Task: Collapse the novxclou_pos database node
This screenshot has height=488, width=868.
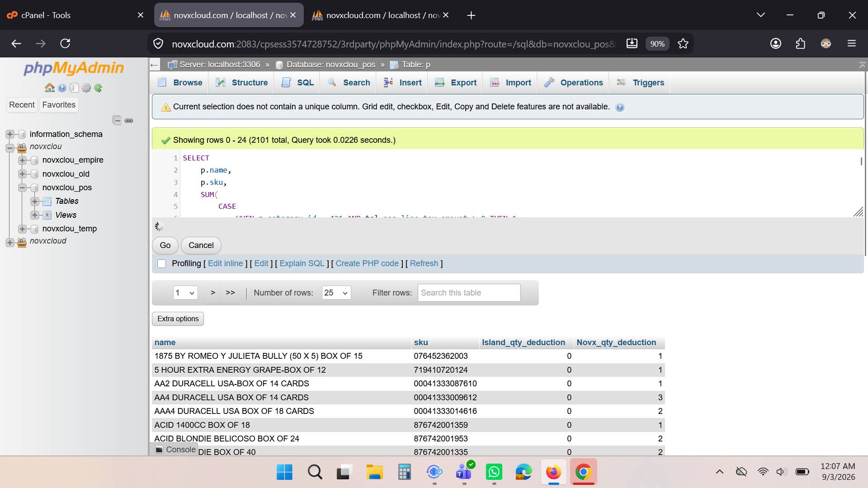Action: pyautogui.click(x=22, y=188)
